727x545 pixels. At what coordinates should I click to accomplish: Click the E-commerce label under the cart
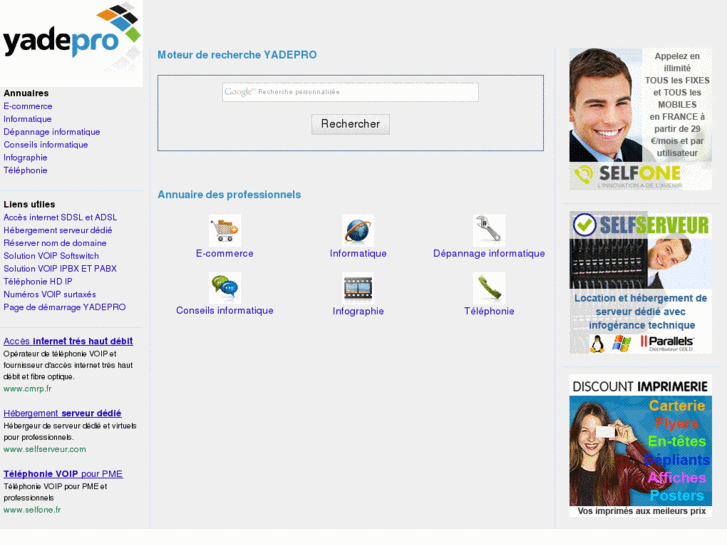[224, 254]
